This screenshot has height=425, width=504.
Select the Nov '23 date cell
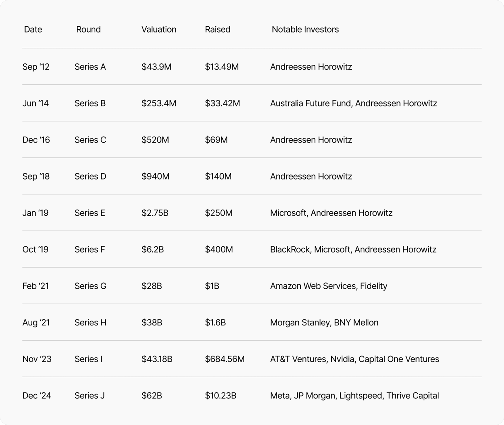pyautogui.click(x=37, y=359)
